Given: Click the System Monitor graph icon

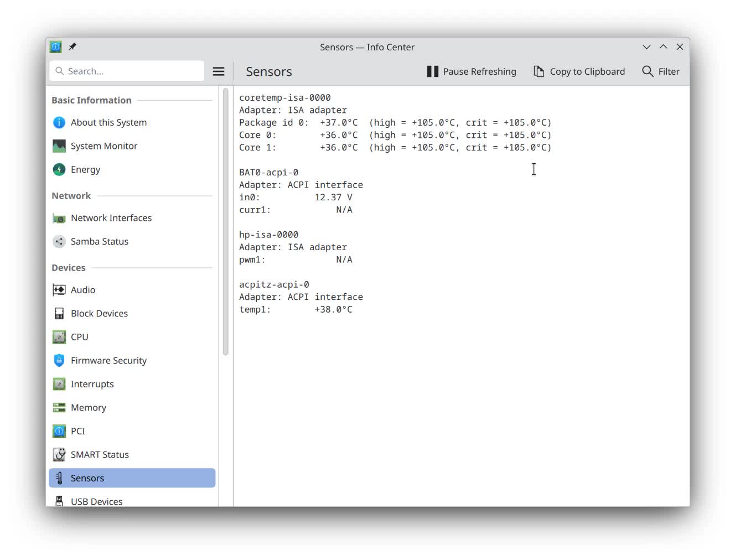Looking at the screenshot, I should 59,146.
